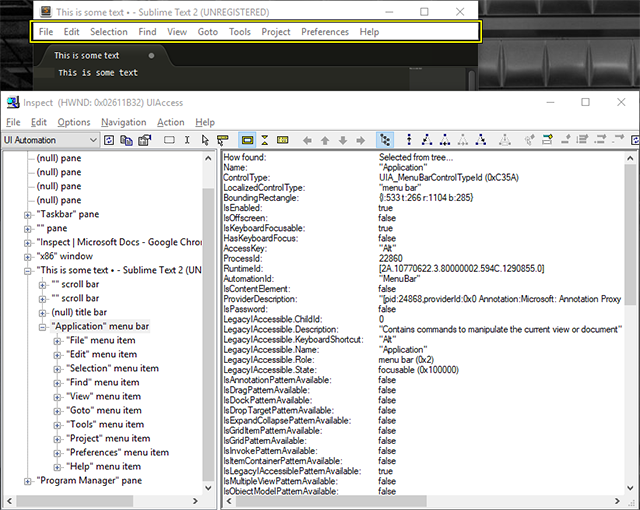This screenshot has height=510, width=640.
Task: Select "Edit" menu item in tree
Action: (102, 354)
